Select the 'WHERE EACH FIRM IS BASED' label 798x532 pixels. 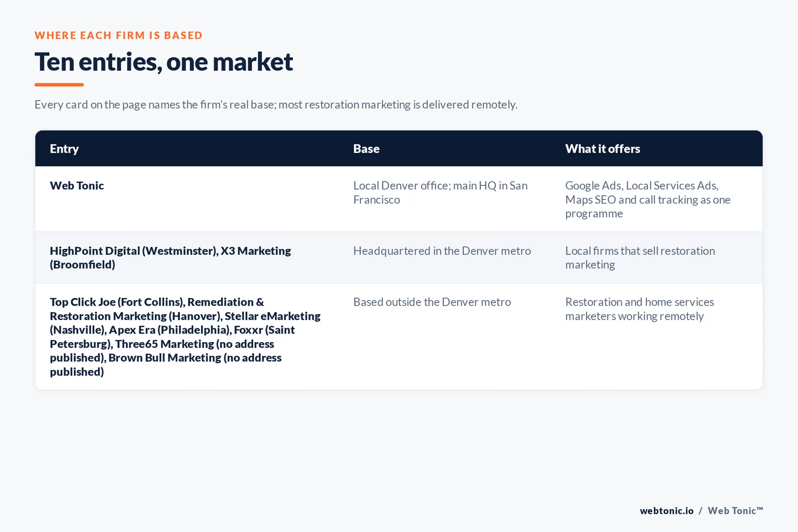tap(119, 35)
